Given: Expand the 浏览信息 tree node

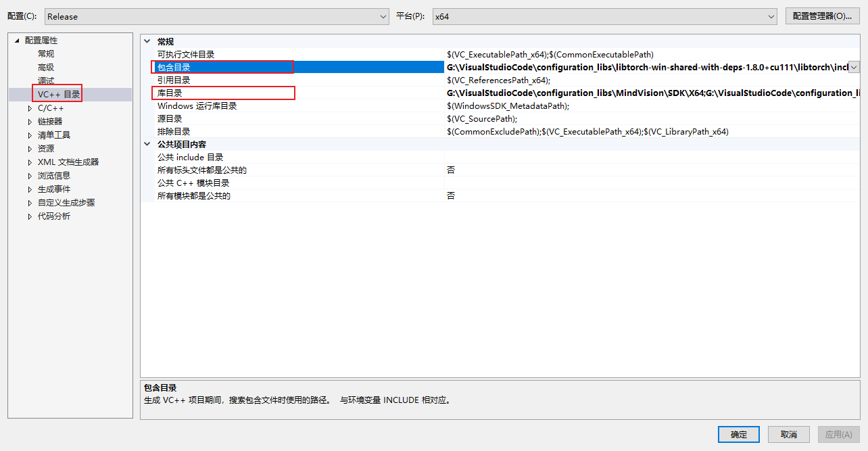Looking at the screenshot, I should [30, 176].
